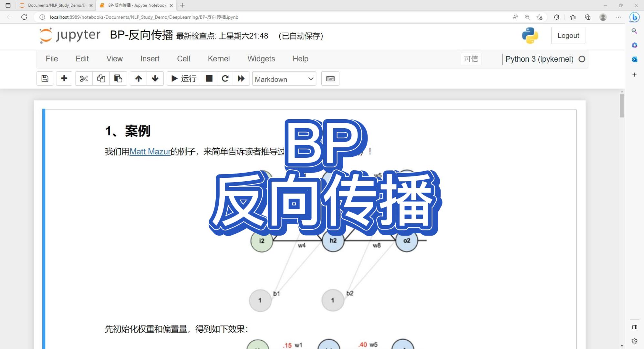Expand the Markdown cell type dropdown
Image resolution: width=644 pixels, height=349 pixels.
coord(284,79)
